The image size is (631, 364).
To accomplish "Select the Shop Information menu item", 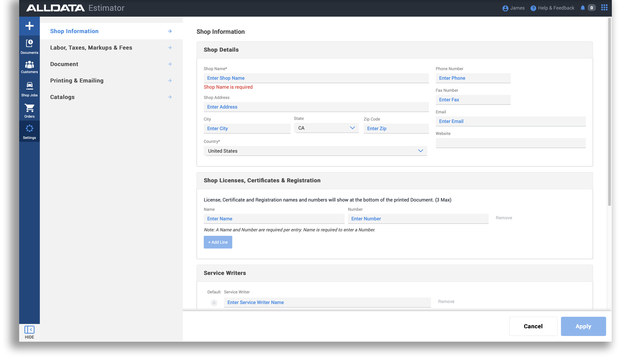I will coord(111,31).
